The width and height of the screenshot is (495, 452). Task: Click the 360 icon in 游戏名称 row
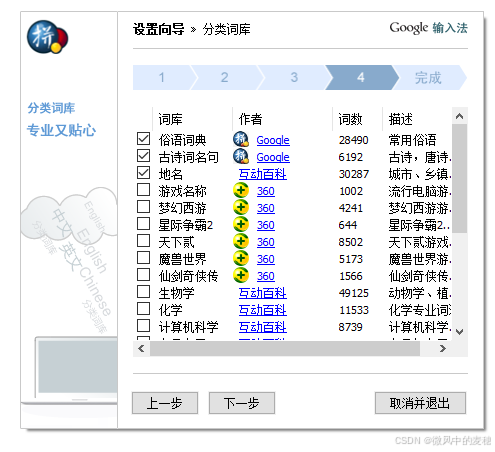tap(241, 190)
